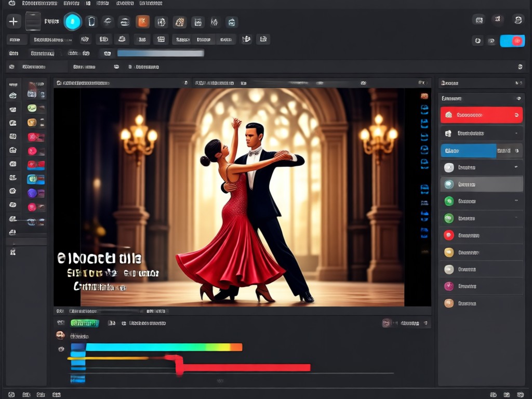Click the dancing couple video preview

click(x=242, y=197)
